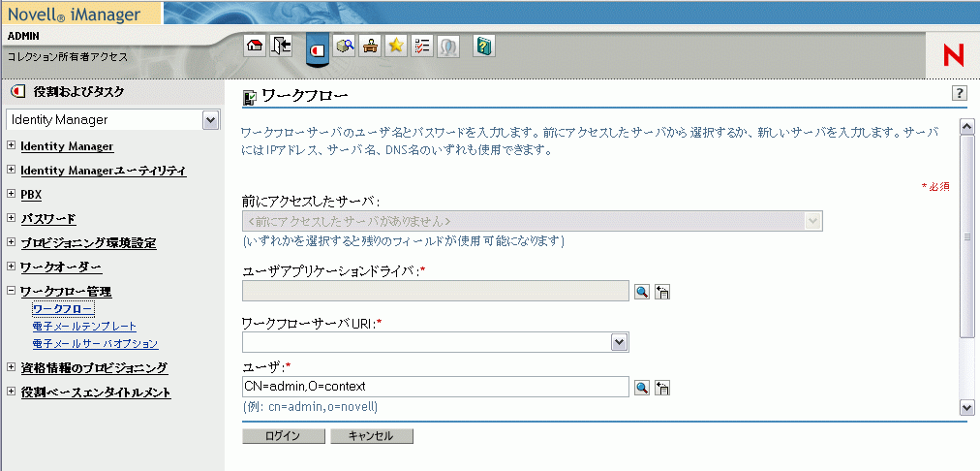Viewport: 980px width, 471px height.
Task: Expand the ワークオーダー tree node
Action: [11, 267]
